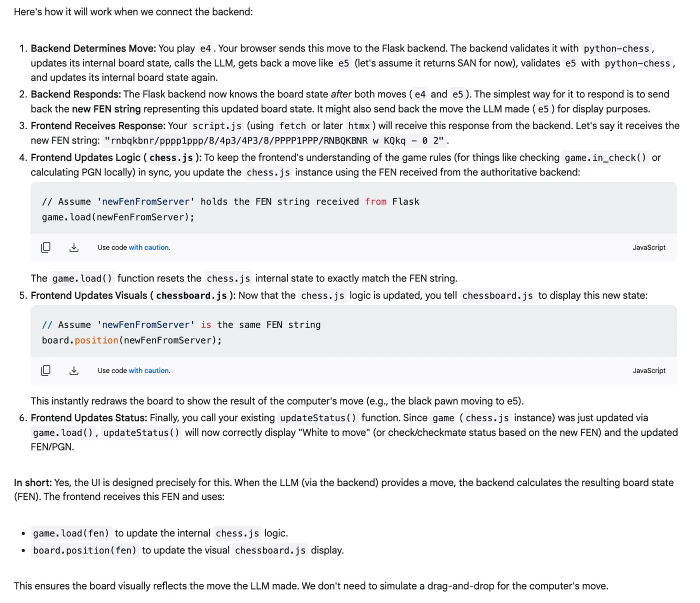Image resolution: width=700 pixels, height=603 pixels.
Task: Click the board.position(newFenFromServer); code line
Action: point(132,340)
